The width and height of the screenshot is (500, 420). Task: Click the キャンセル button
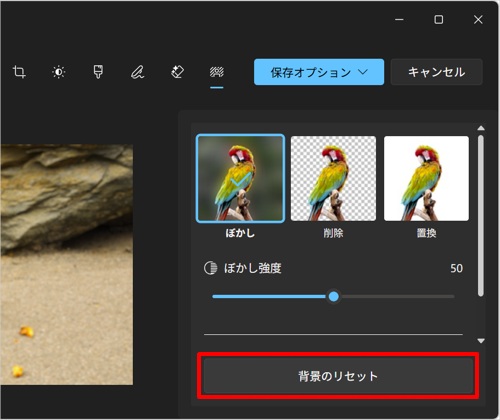(x=436, y=72)
